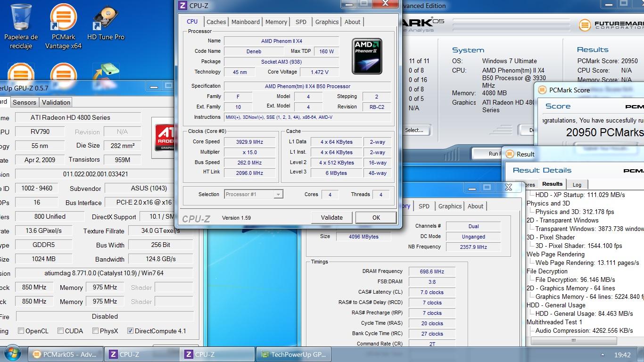Click the Bus Width value 256 Bit
This screenshot has height=362, width=644.
click(x=161, y=245)
